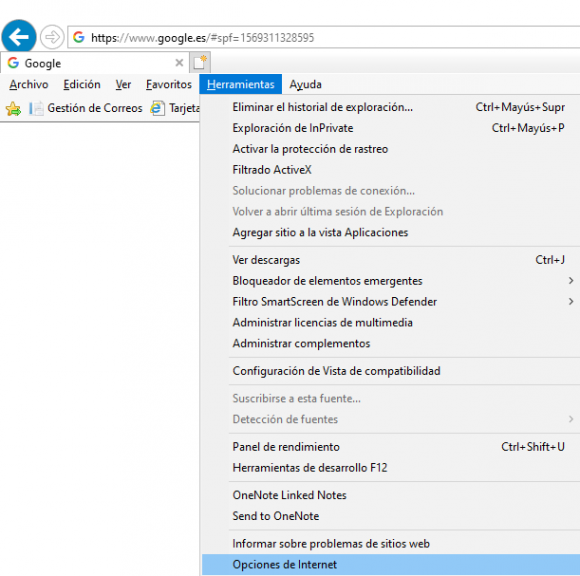580x576 pixels.
Task: Close the Google tab
Action: 179,63
